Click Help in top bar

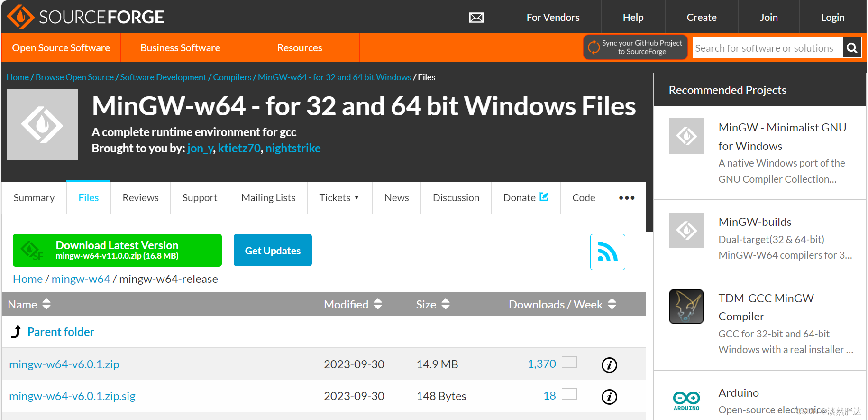[x=633, y=18]
